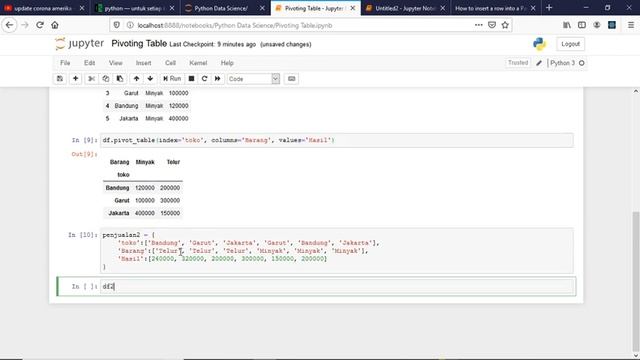Image resolution: width=640 pixels, height=360 pixels.
Task: Restart kernel and run all icon
Action: [x=218, y=79]
